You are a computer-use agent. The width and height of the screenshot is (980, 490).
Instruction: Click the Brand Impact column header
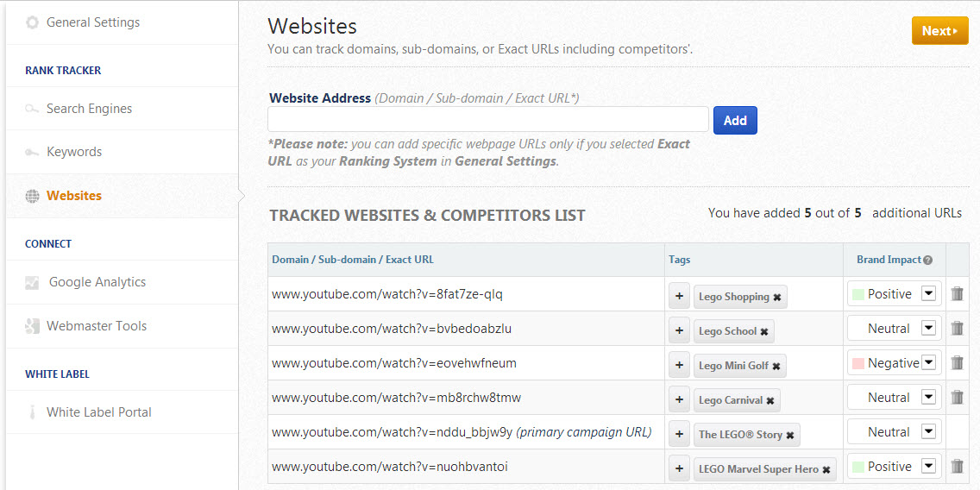coord(889,260)
